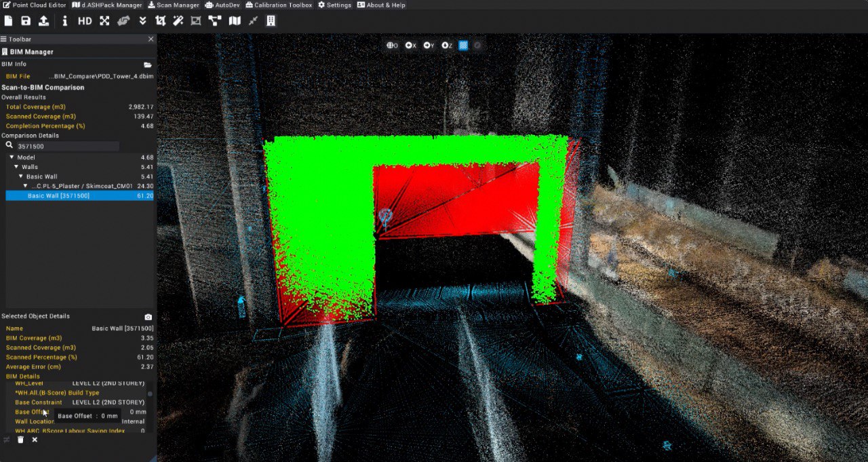
Task: Click the greyed-out chain link icon
Action: point(123,21)
